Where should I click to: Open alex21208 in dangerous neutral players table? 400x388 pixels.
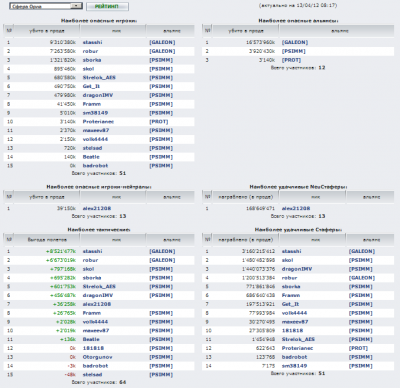click(x=97, y=208)
